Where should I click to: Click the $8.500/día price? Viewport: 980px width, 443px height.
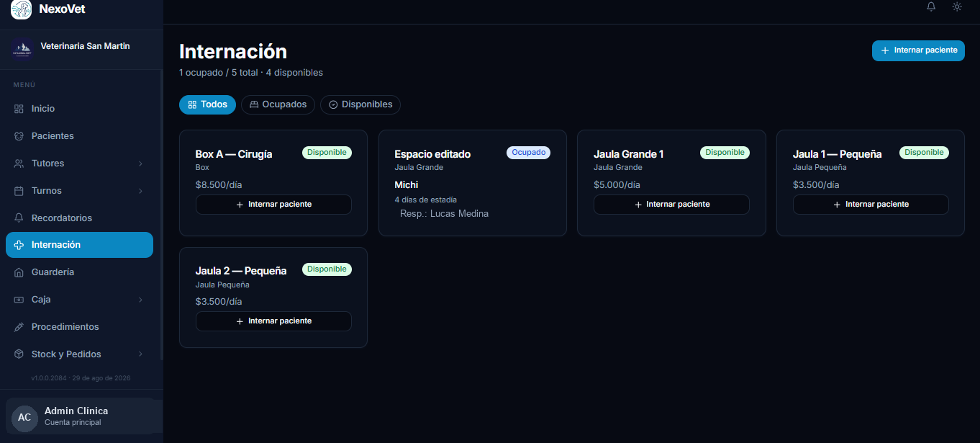(x=219, y=184)
